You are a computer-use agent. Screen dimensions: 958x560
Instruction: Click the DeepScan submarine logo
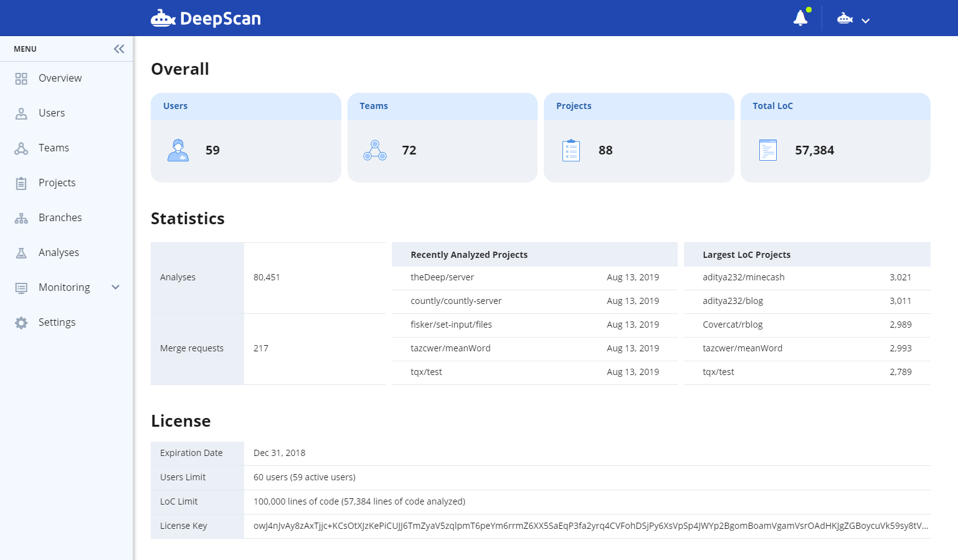[x=206, y=18]
